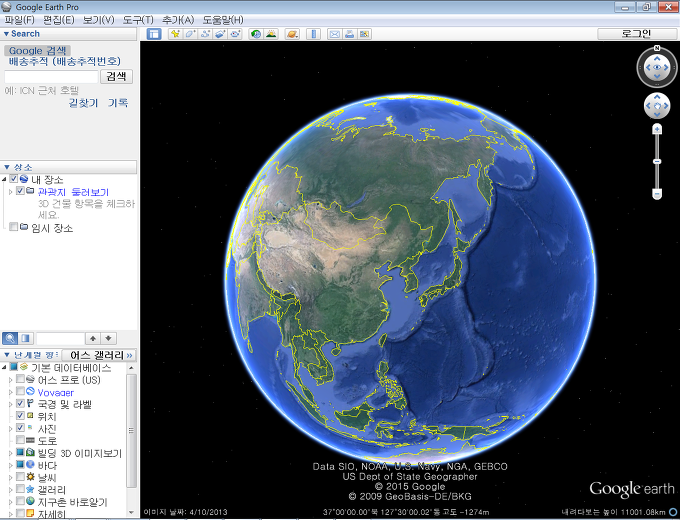Expand the 빌딩 3D 이미지보기 layer node
This screenshot has width=680, height=520.
pyautogui.click(x=11, y=453)
